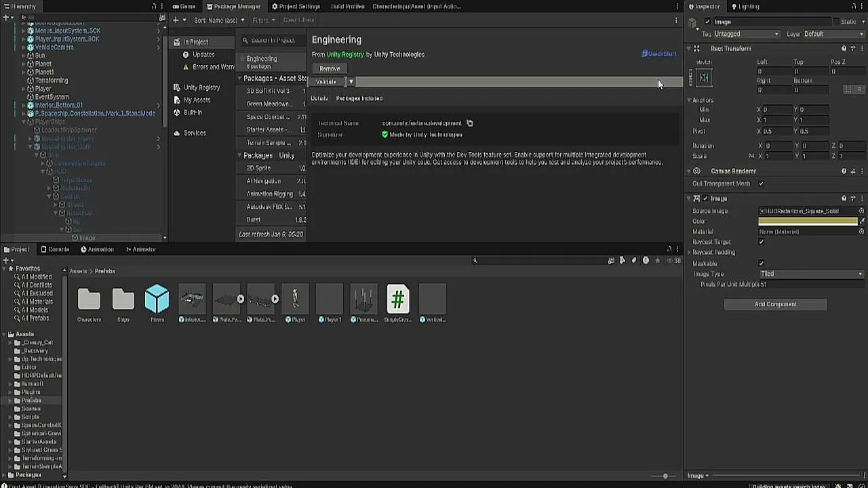The height and width of the screenshot is (488, 868).
Task: Remove the Engineering package
Action: pos(330,68)
